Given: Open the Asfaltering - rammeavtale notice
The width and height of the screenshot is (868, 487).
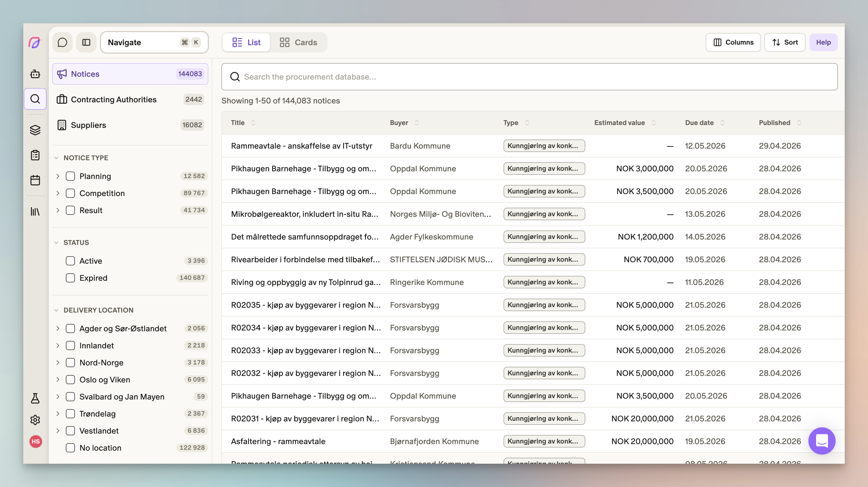Looking at the screenshot, I should coord(278,442).
